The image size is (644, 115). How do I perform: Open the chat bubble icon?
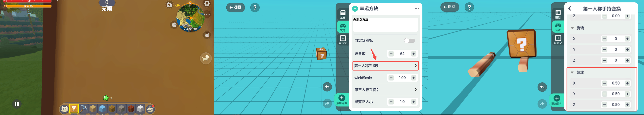click(174, 25)
